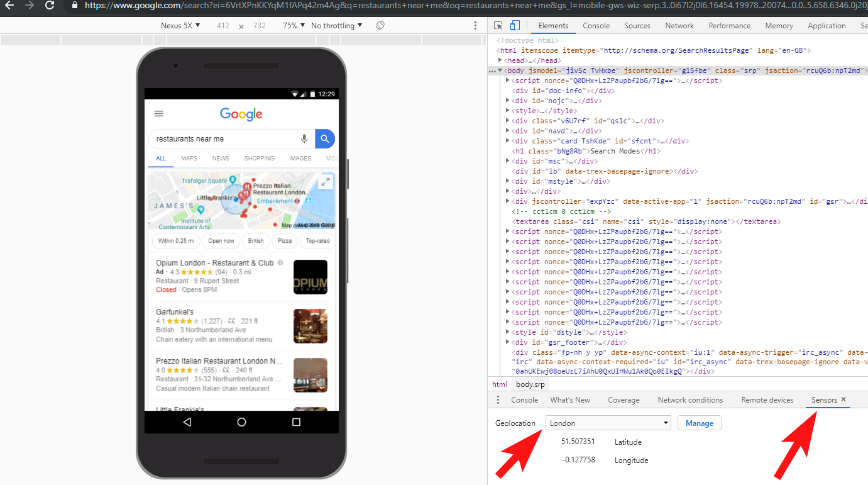This screenshot has width=868, height=485.
Task: Open the Remote devices drawer tab
Action: click(767, 400)
